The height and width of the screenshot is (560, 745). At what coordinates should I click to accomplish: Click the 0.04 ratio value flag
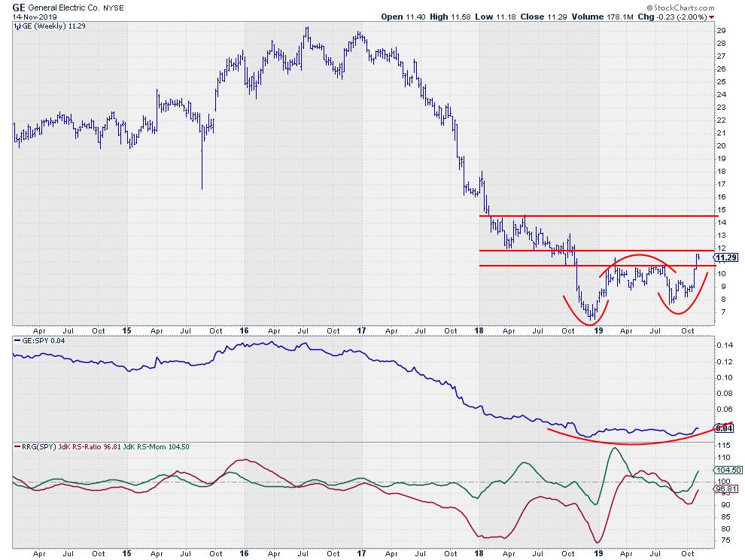(724, 428)
